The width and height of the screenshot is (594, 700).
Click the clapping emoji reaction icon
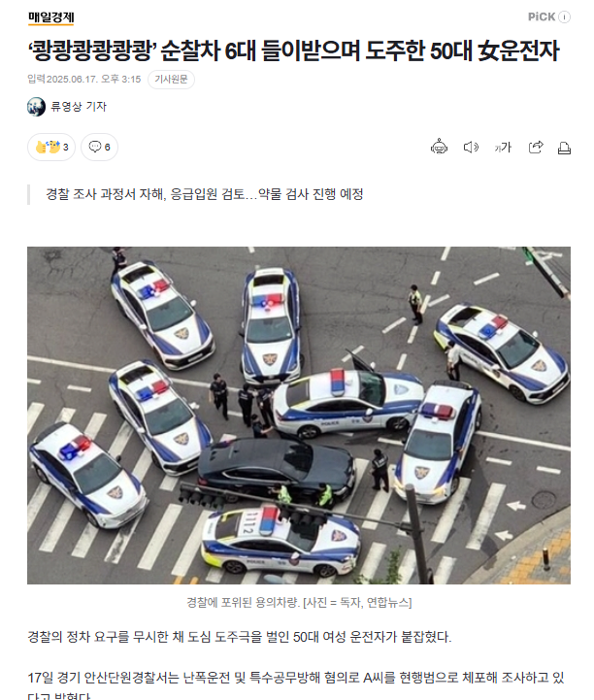tap(48, 147)
